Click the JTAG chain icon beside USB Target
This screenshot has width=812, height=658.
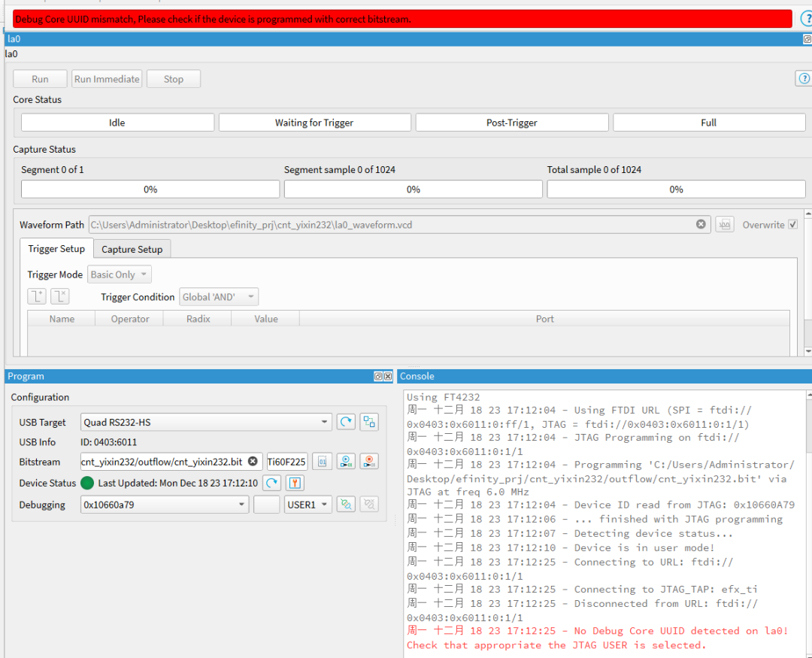click(368, 422)
